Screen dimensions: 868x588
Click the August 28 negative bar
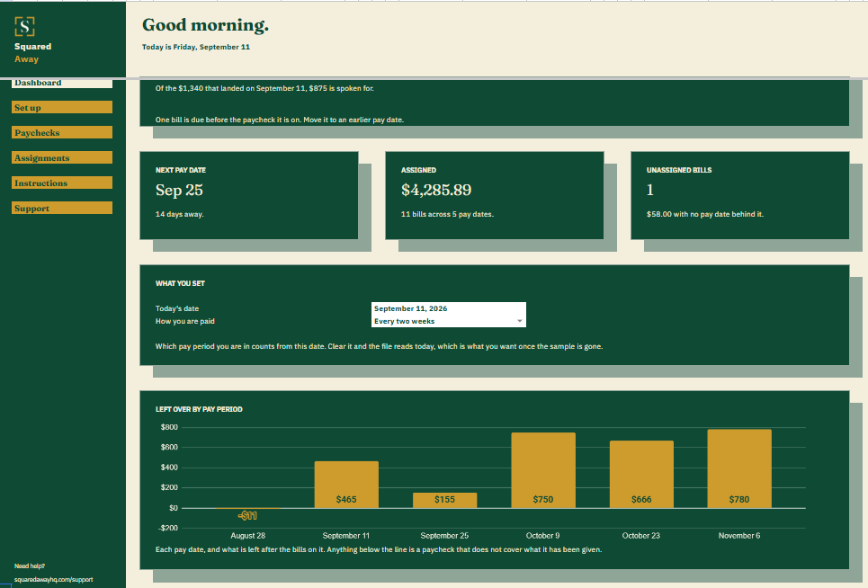pyautogui.click(x=247, y=508)
